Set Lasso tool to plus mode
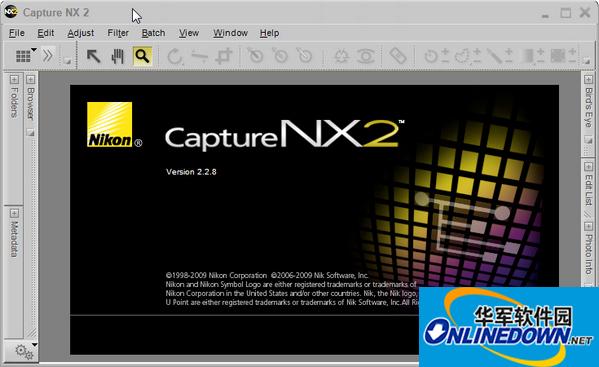This screenshot has height=367, width=599. pos(477,52)
